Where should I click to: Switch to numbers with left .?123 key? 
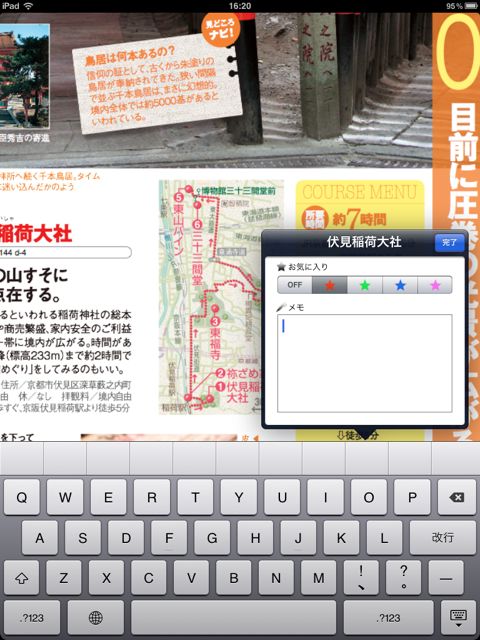pyautogui.click(x=32, y=618)
